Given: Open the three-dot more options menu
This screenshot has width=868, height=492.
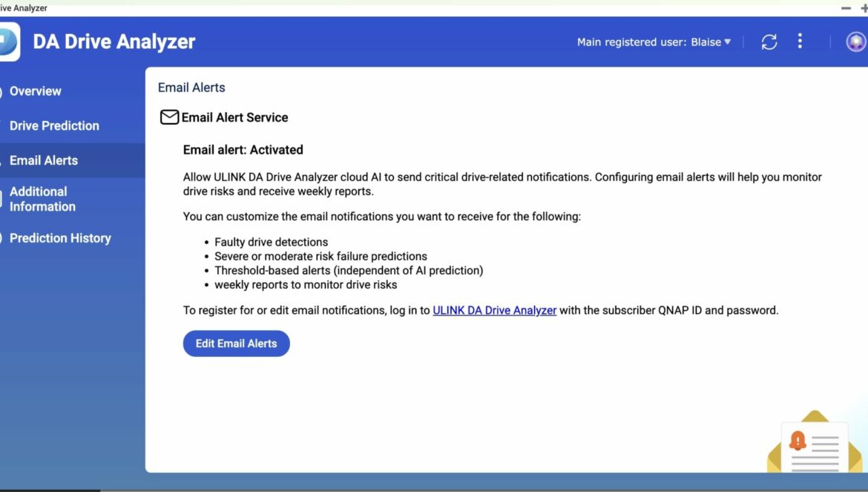Looking at the screenshot, I should pyautogui.click(x=800, y=41).
